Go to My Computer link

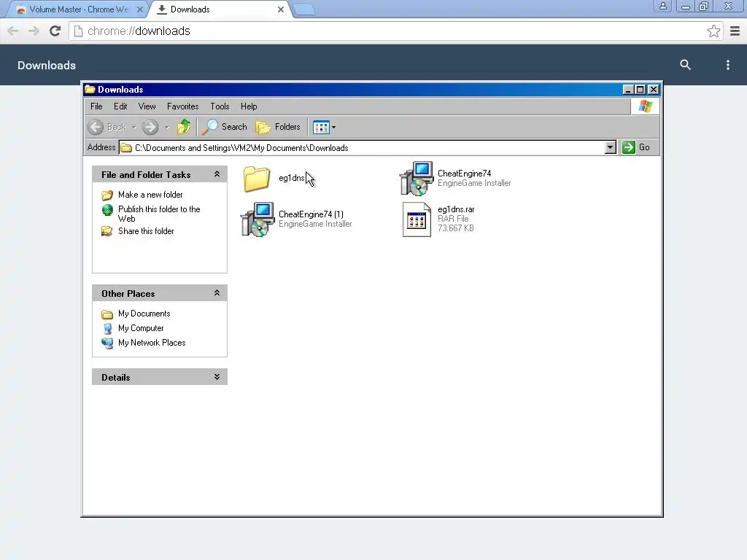(x=141, y=329)
